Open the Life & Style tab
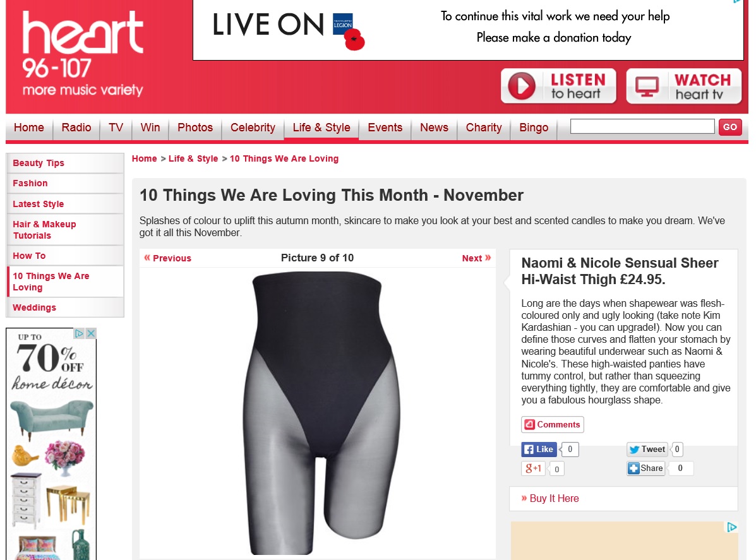Image resolution: width=756 pixels, height=560 pixels. click(321, 128)
